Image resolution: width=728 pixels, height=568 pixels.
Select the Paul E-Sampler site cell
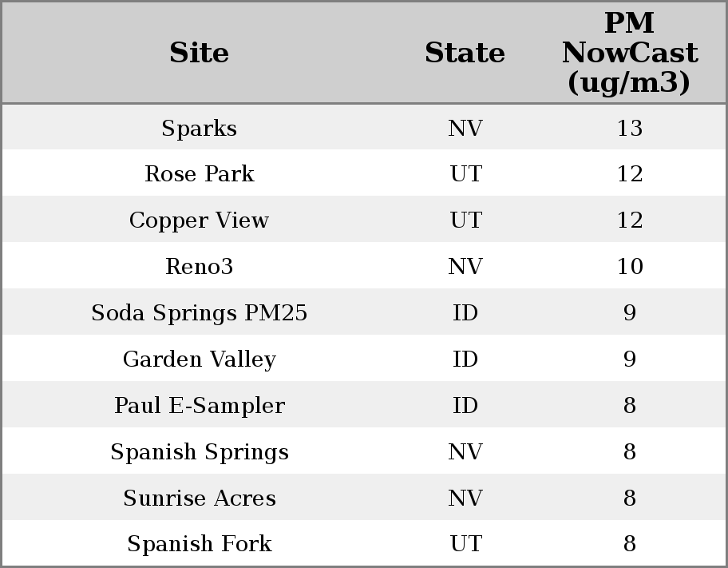[x=199, y=406]
